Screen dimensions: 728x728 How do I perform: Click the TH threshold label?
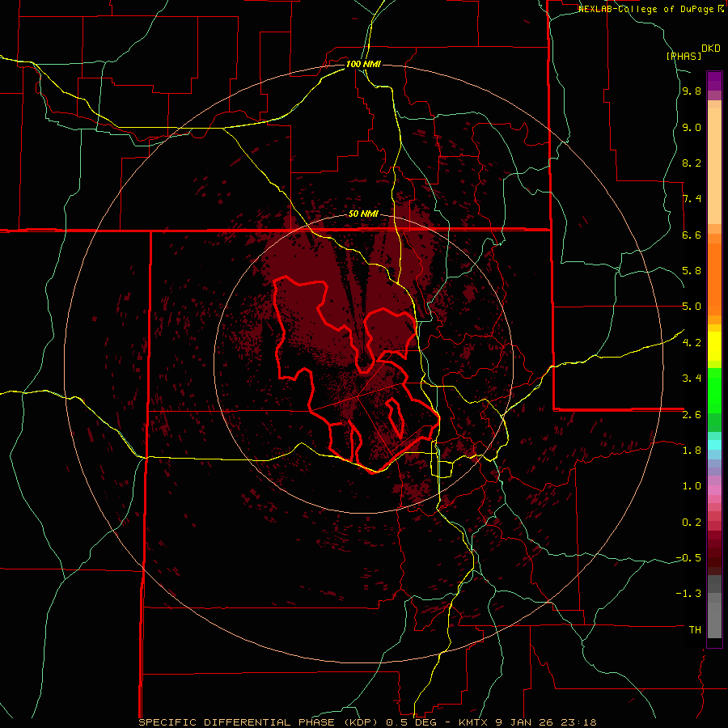tap(695, 630)
